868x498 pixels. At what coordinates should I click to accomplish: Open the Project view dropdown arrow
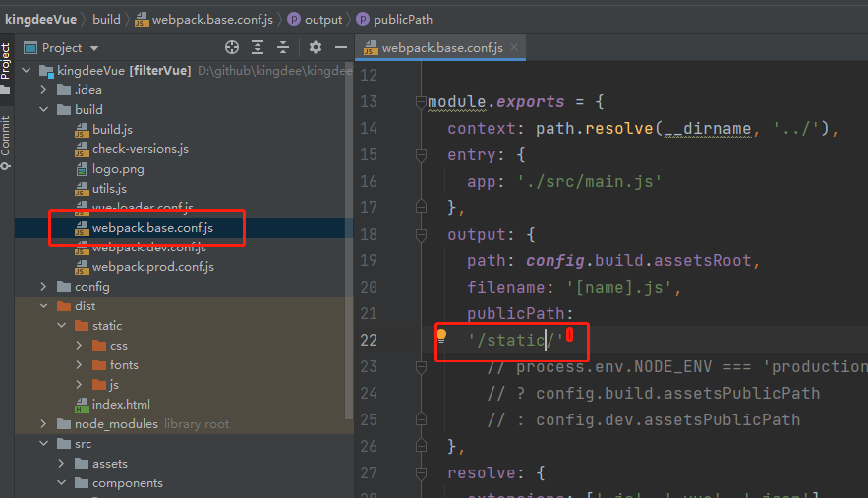click(x=94, y=48)
